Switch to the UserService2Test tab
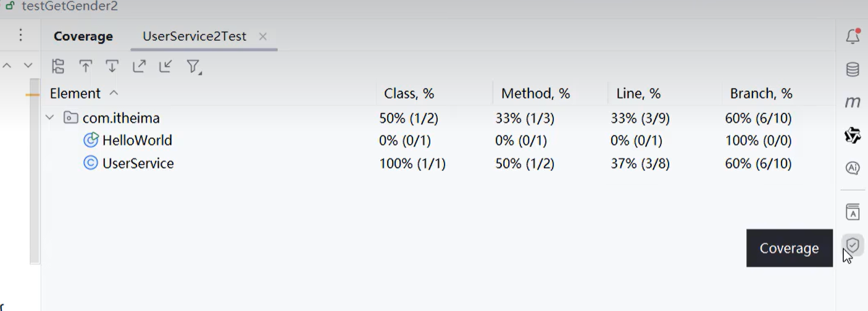The width and height of the screenshot is (868, 311). 194,36
